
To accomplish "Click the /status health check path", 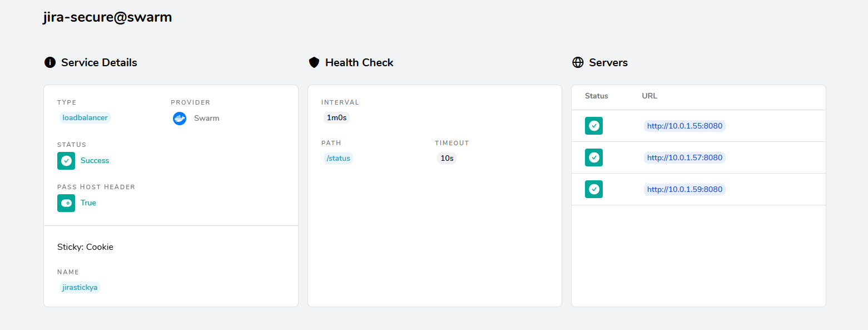I will coord(338,158).
